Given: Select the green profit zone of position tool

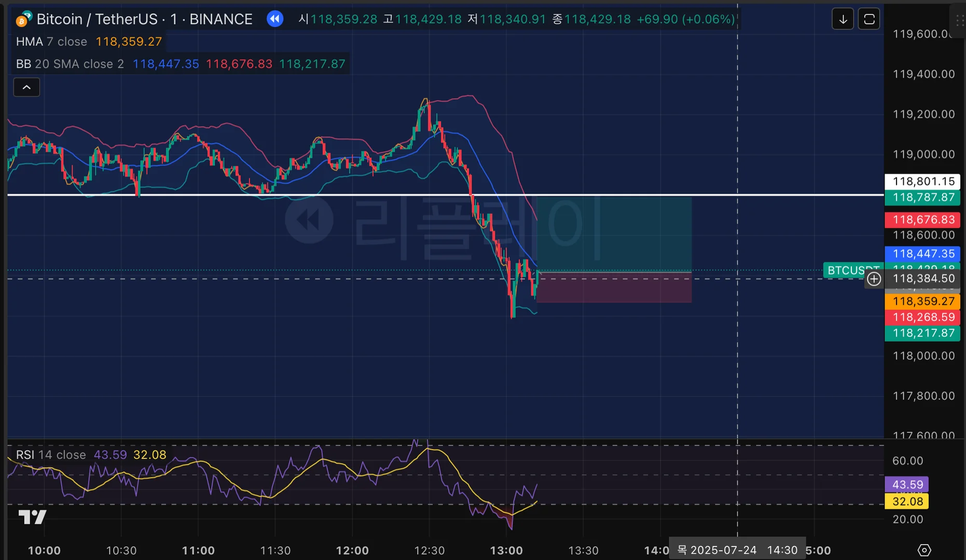Looking at the screenshot, I should [x=614, y=234].
